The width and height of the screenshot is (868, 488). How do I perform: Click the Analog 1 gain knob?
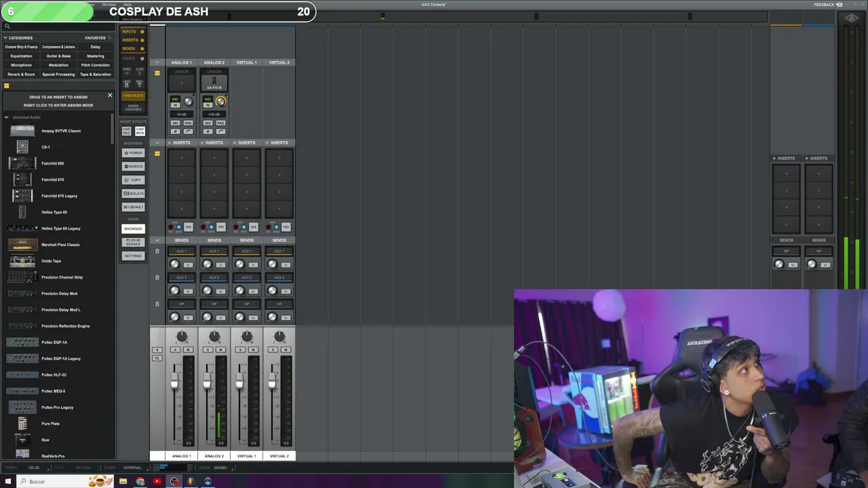188,102
